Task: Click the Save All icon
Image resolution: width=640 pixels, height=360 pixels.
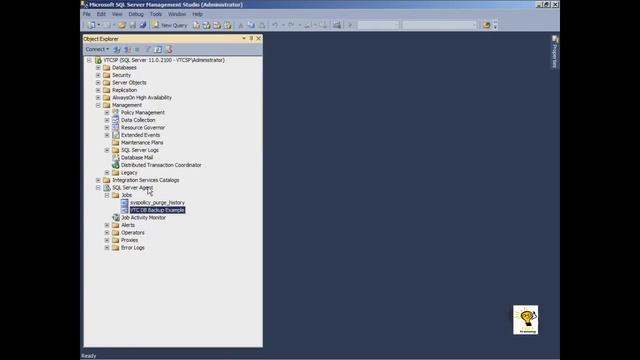Action: pos(143,25)
